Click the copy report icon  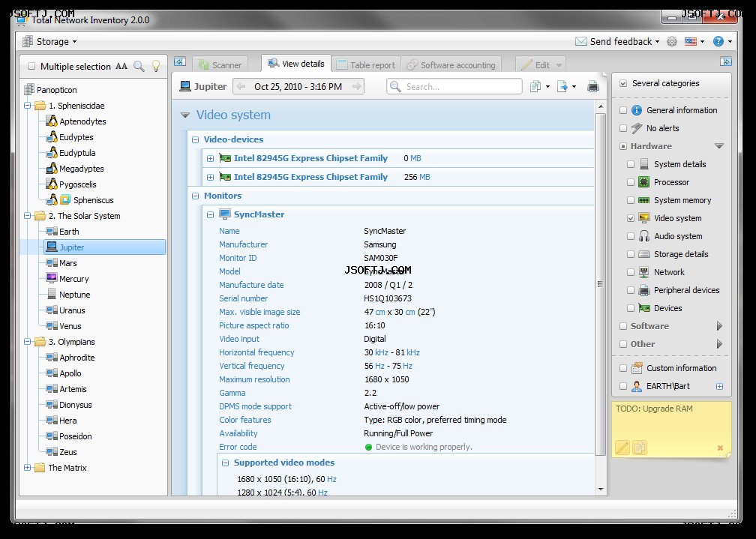tap(535, 87)
